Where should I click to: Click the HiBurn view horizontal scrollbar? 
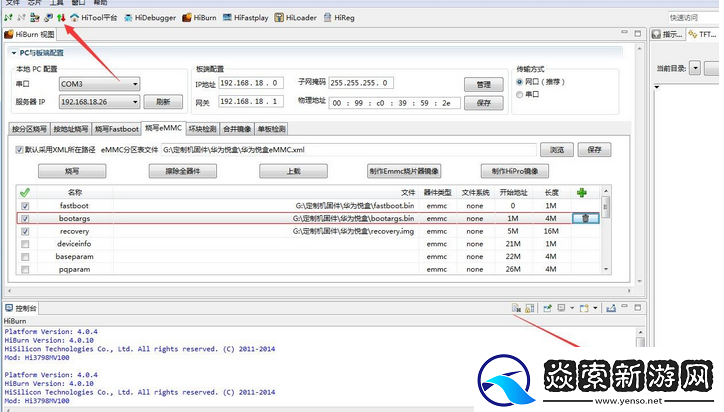319,291
